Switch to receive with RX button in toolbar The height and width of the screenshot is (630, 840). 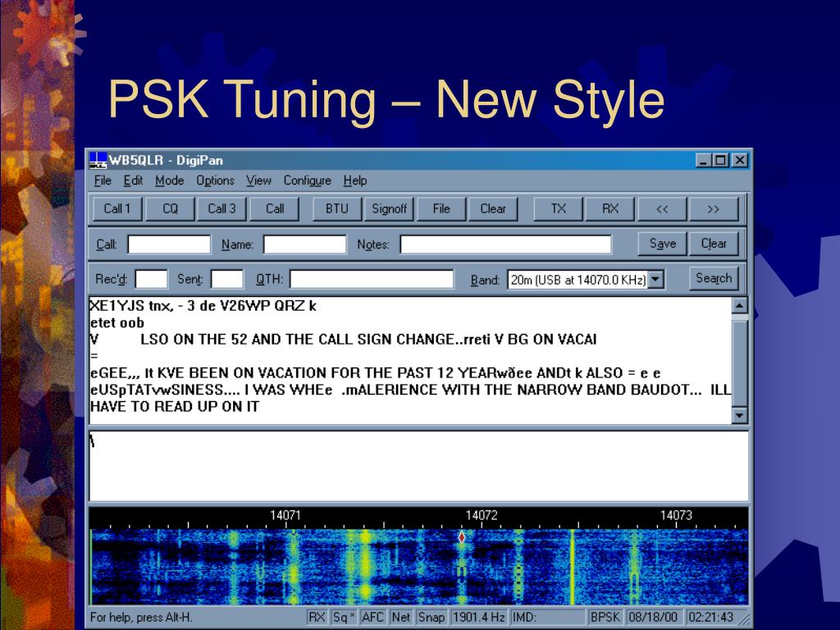[610, 209]
